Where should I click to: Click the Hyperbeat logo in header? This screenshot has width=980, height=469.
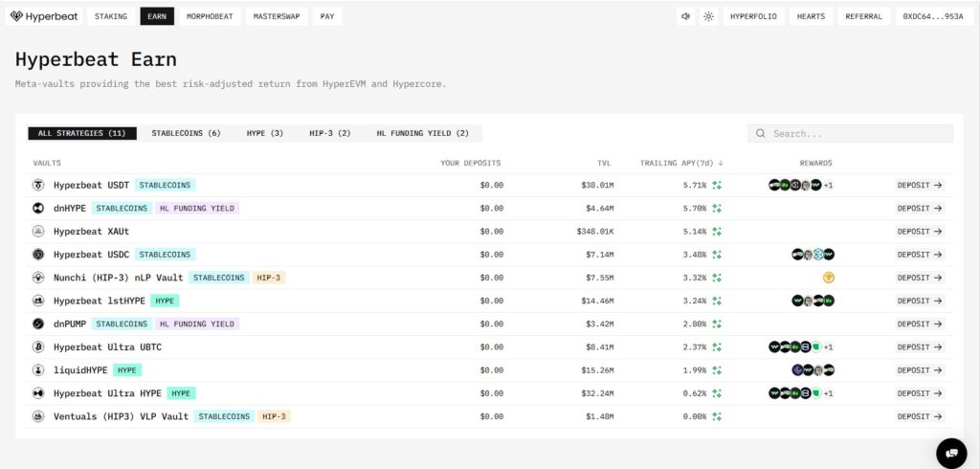pyautogui.click(x=45, y=16)
